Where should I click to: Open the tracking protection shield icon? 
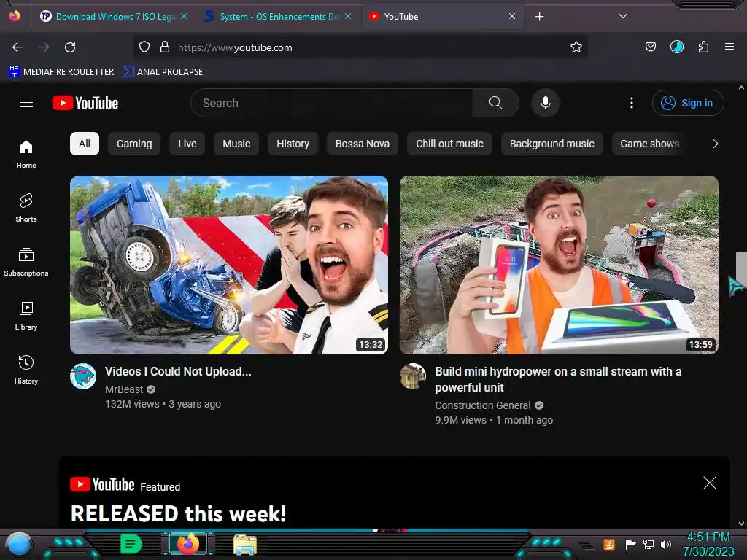click(x=144, y=47)
